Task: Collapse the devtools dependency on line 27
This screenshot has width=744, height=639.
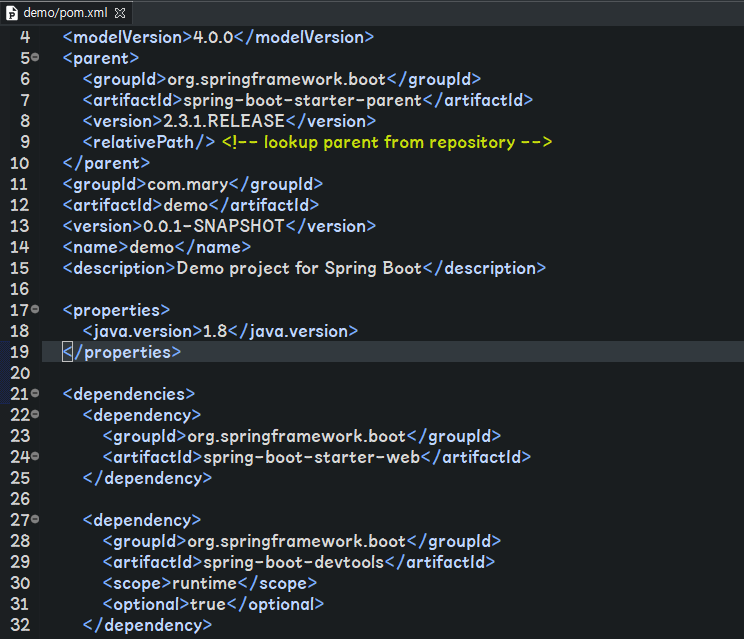Action: point(35,519)
